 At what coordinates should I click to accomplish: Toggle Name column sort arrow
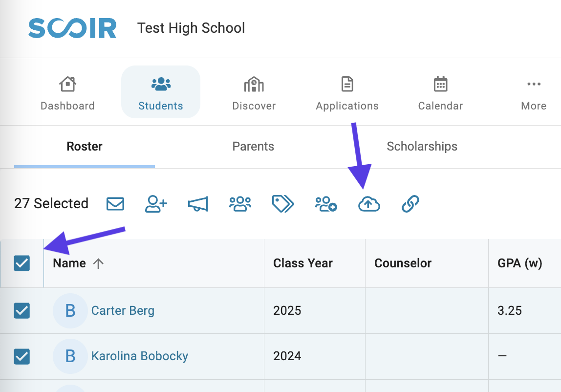(x=98, y=263)
